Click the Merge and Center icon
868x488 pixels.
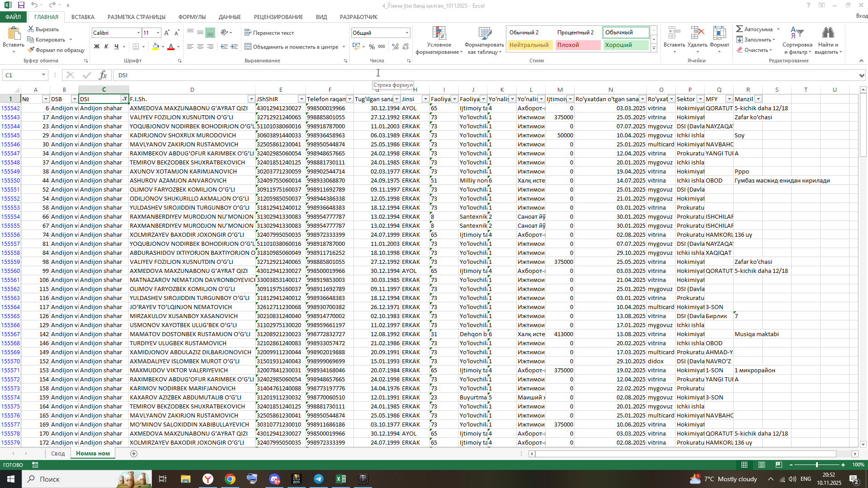click(248, 47)
